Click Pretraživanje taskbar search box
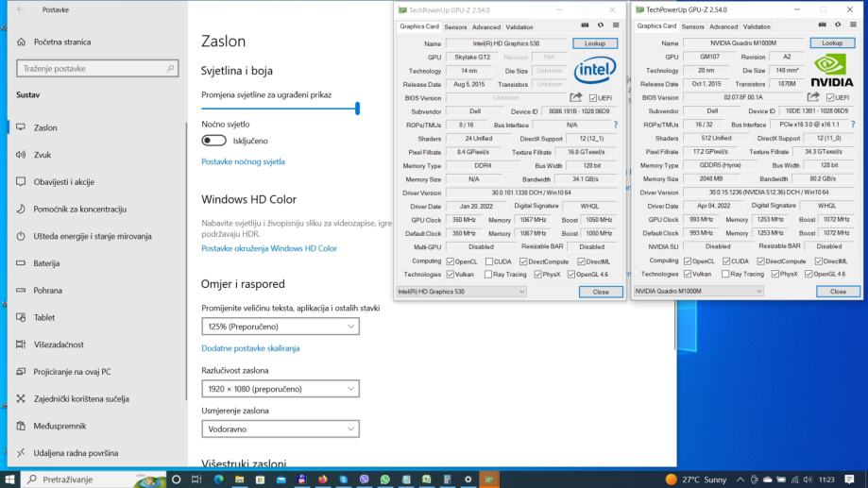Screen dimensions: 868x488 click(94, 480)
